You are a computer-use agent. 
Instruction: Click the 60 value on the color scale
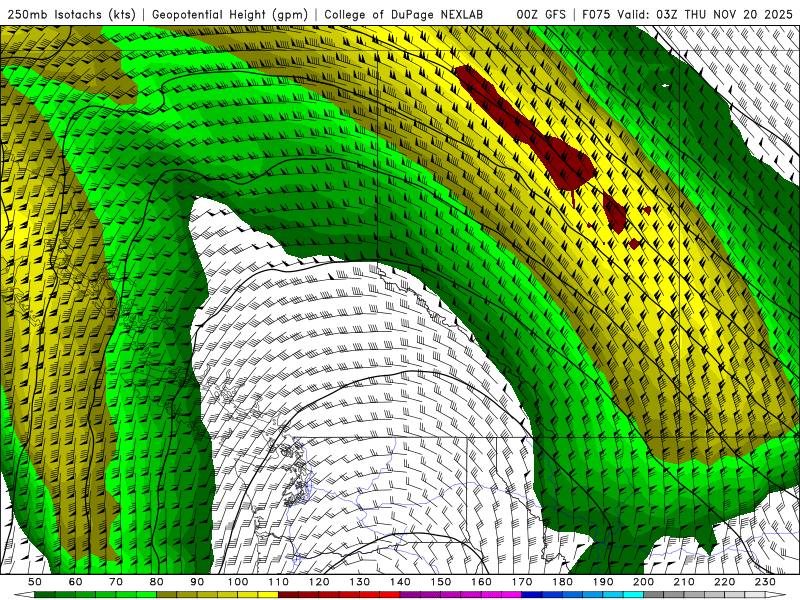tap(75, 582)
